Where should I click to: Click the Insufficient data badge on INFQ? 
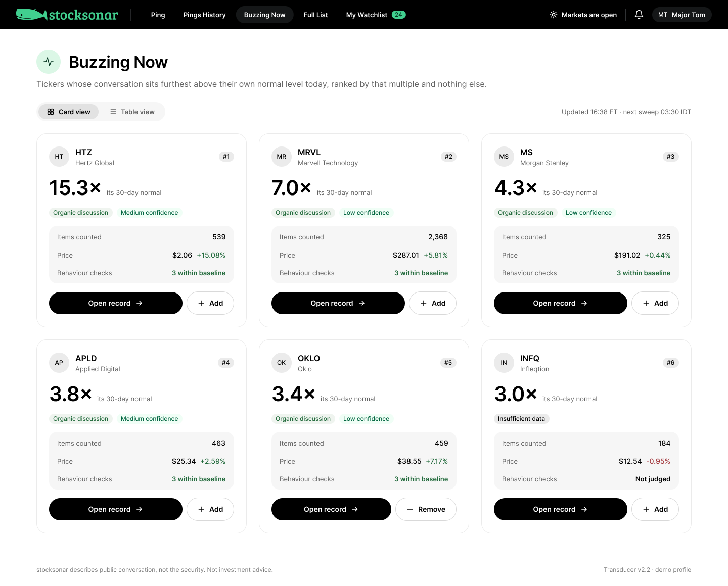521,419
